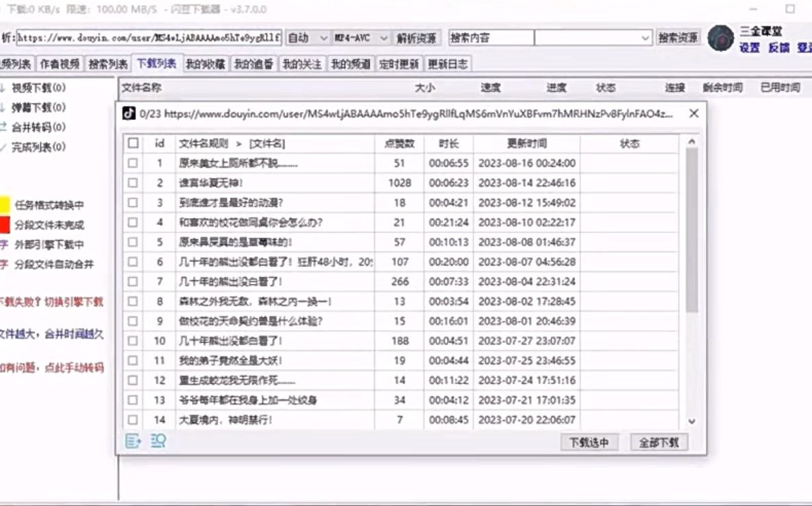Check the box for video id 2
The image size is (812, 506).
pos(133,183)
